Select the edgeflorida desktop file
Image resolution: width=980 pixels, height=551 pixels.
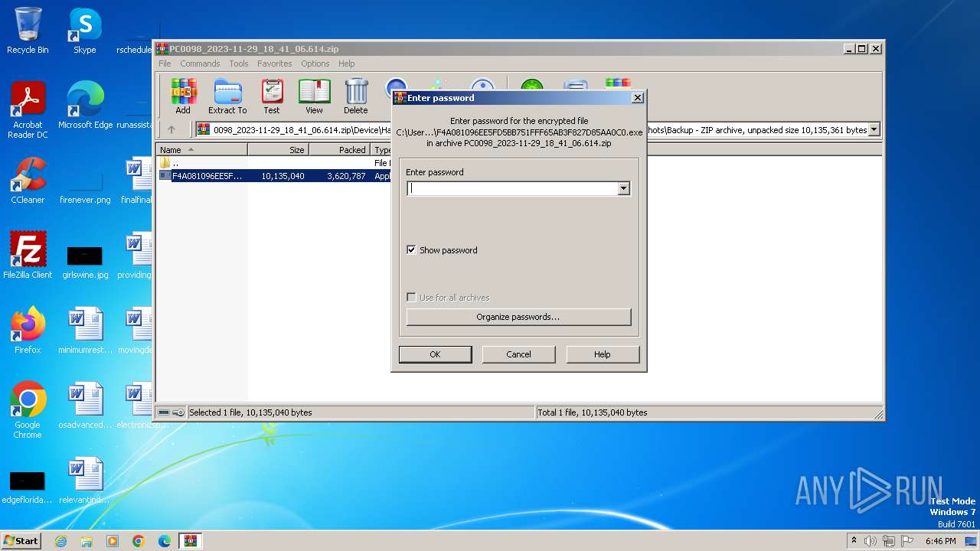[28, 487]
